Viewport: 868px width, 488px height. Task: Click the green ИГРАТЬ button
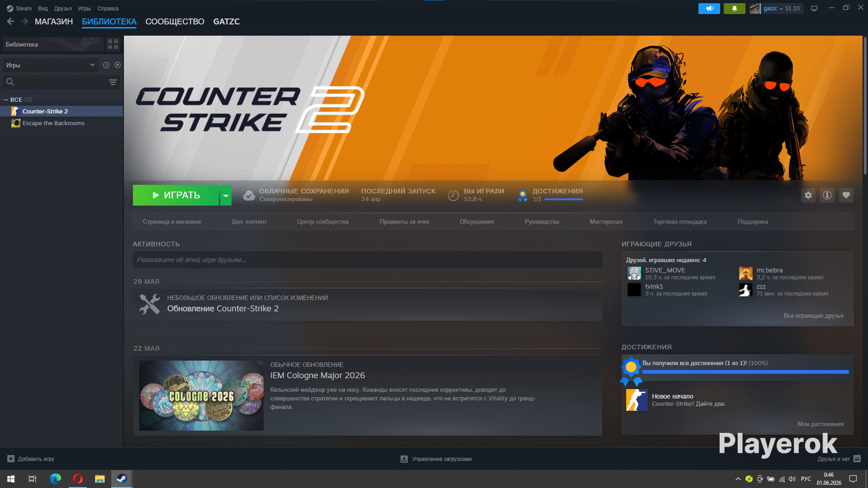(x=176, y=195)
